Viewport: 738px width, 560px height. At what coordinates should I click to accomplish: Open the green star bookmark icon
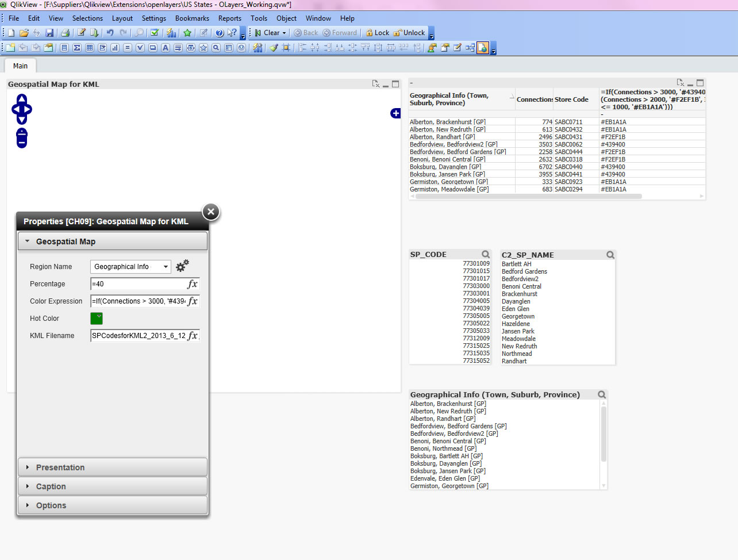point(187,33)
